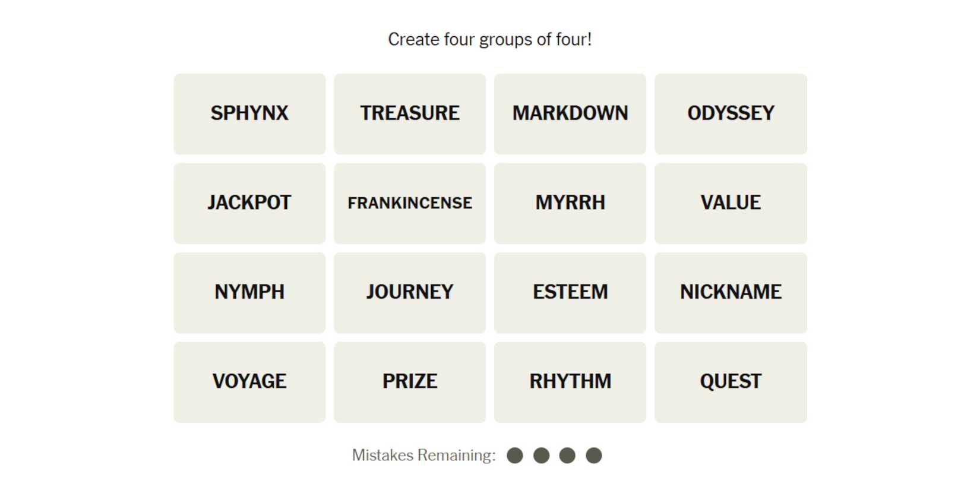Select the FRANKINCENSE tile
This screenshot has width=980, height=490.
coord(410,203)
